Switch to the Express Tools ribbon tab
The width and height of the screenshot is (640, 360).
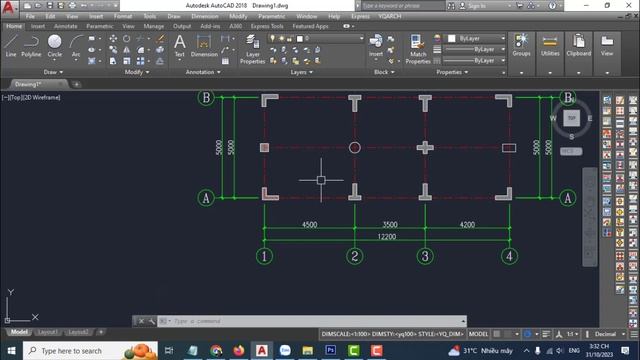click(267, 26)
